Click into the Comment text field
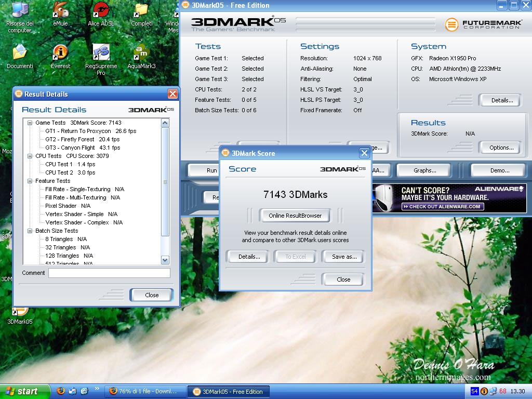Image resolution: width=532 pixels, height=399 pixels. click(109, 273)
